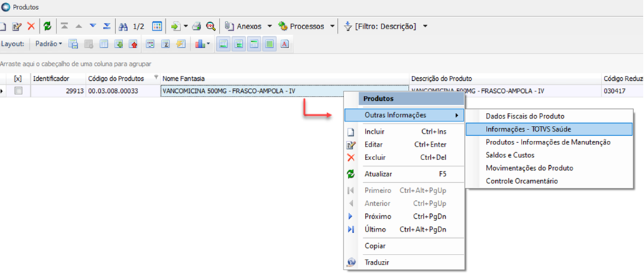The width and height of the screenshot is (644, 276).
Task: Click the [x] select-all column header
Action: point(18,79)
